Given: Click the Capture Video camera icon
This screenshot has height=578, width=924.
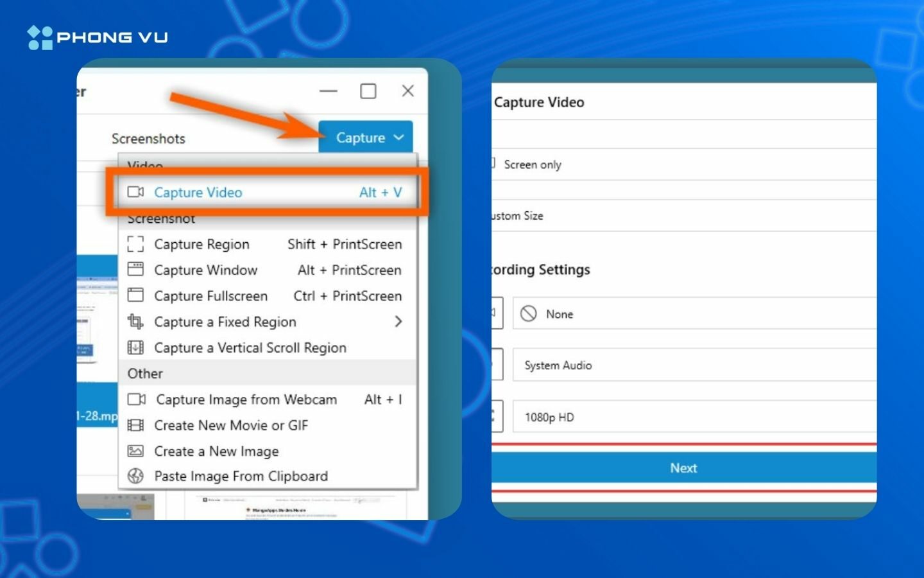Looking at the screenshot, I should pyautogui.click(x=135, y=192).
